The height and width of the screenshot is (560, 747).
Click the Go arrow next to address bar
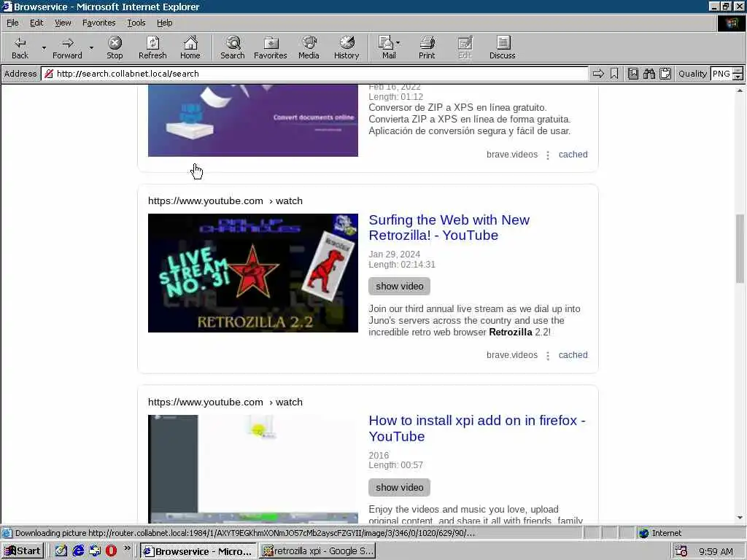[598, 74]
